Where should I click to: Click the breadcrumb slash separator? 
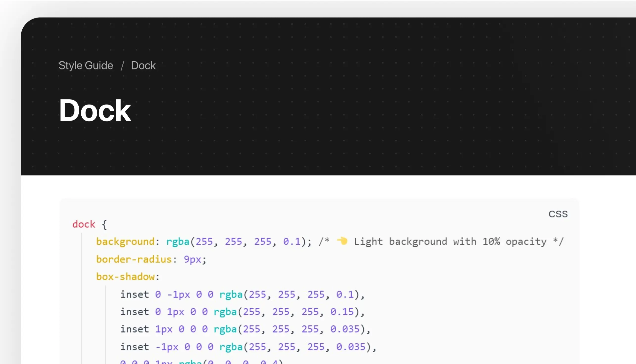122,66
